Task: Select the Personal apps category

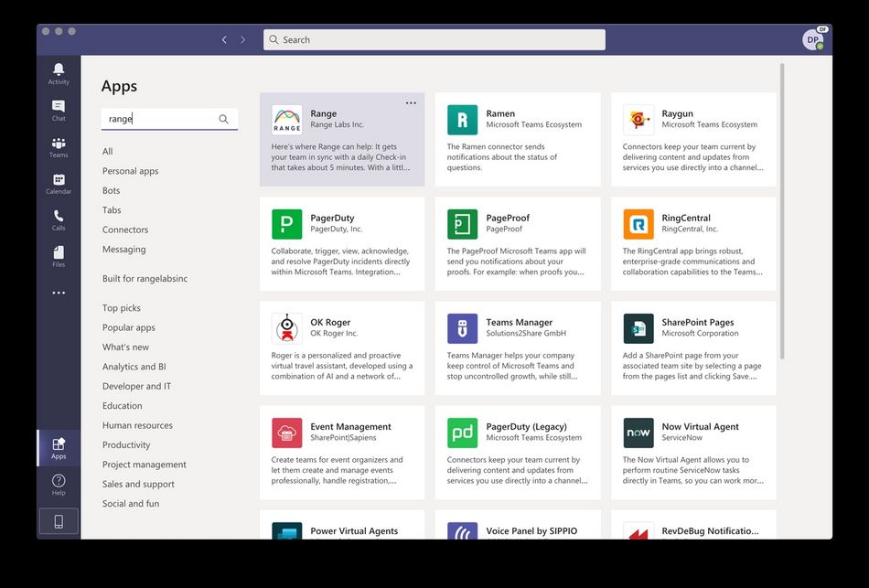Action: click(130, 171)
